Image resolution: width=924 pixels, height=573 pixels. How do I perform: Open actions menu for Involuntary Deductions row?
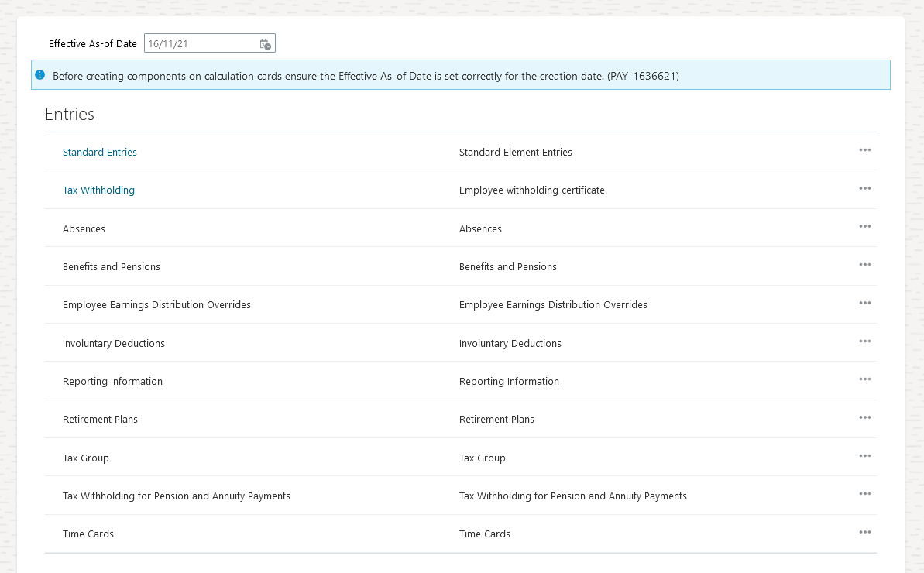(865, 341)
